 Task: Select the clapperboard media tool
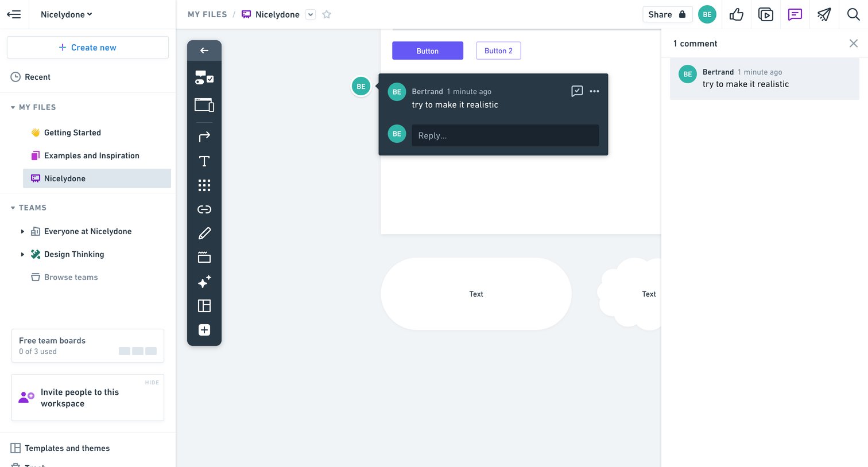coord(204,258)
